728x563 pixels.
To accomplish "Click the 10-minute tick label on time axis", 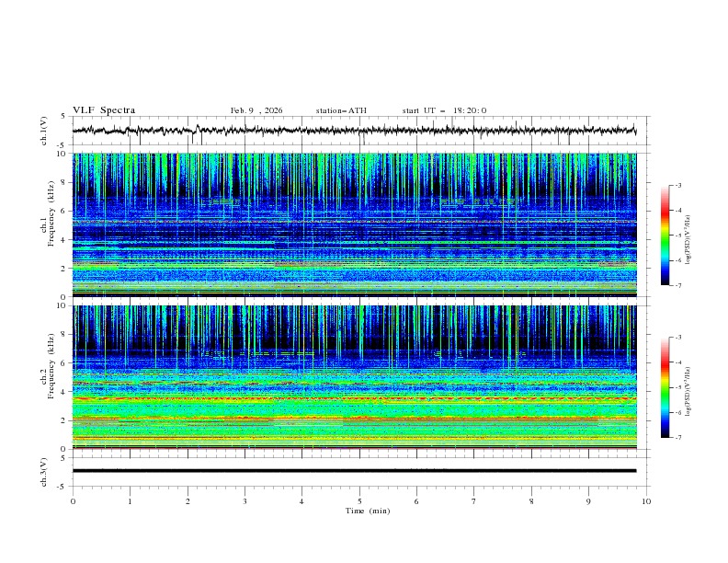I will click(x=646, y=501).
